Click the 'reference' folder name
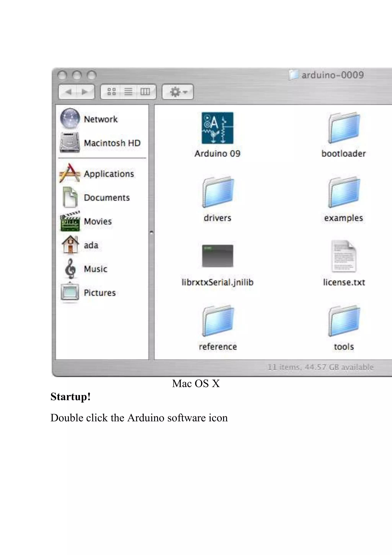This screenshot has width=392, height=555. pos(218,347)
